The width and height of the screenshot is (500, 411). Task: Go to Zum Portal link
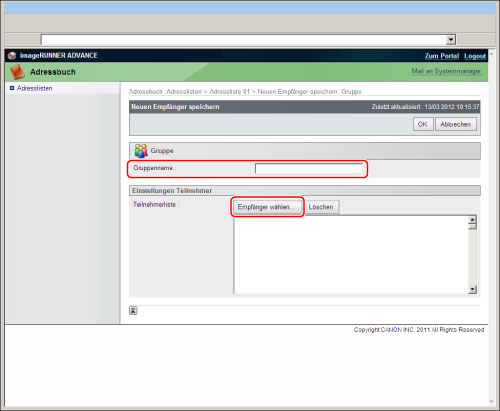coord(442,56)
